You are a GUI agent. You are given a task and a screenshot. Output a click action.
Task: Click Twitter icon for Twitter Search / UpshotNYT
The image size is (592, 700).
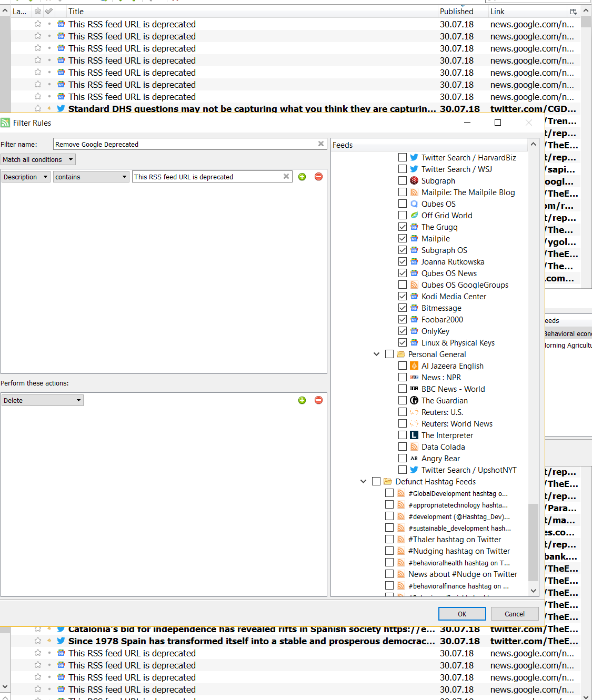(x=414, y=470)
